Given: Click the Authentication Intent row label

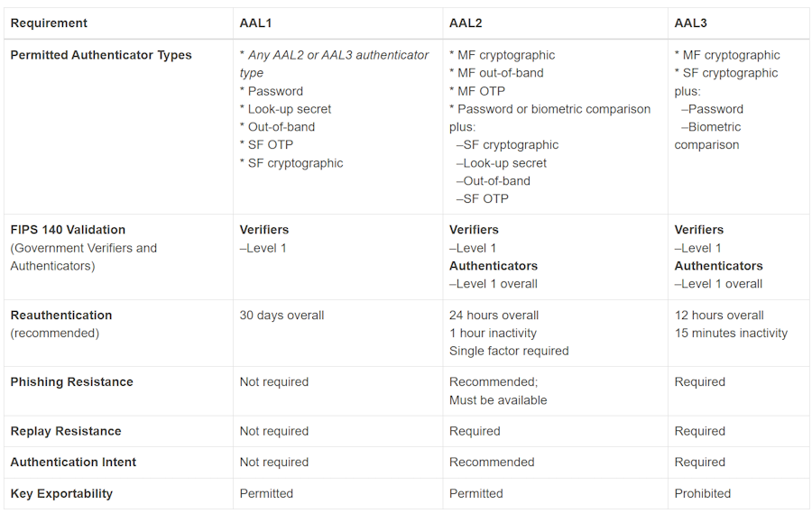Looking at the screenshot, I should coord(73,463).
